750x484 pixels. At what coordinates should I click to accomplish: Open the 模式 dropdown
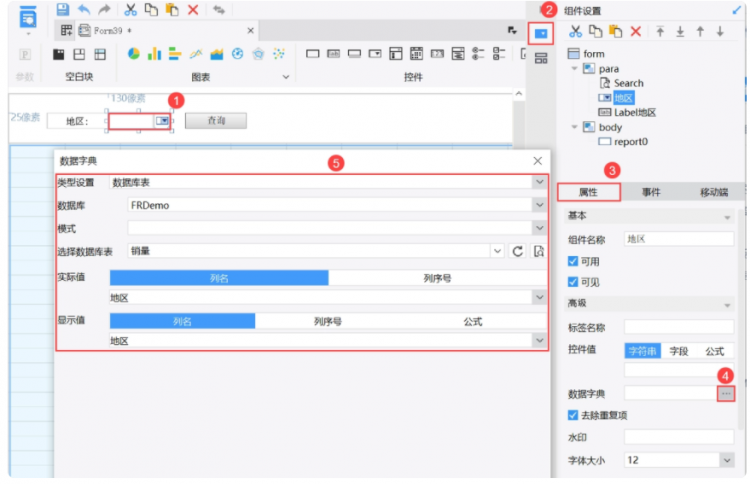[540, 228]
